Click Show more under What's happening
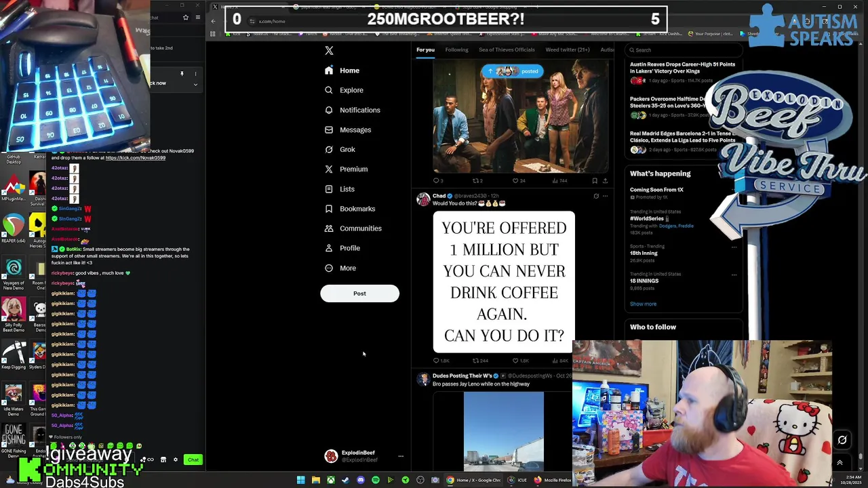This screenshot has height=488, width=868. [643, 304]
